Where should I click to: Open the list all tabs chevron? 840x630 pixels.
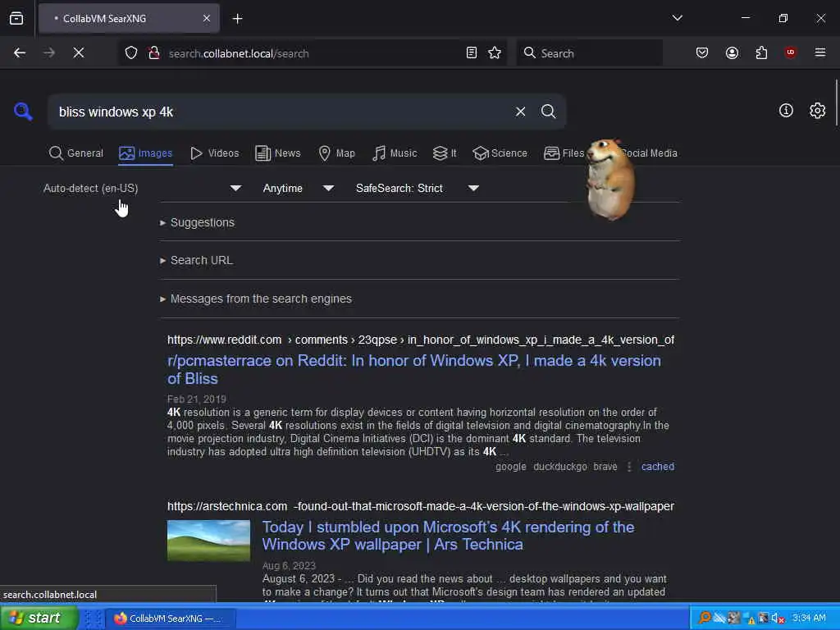click(677, 18)
